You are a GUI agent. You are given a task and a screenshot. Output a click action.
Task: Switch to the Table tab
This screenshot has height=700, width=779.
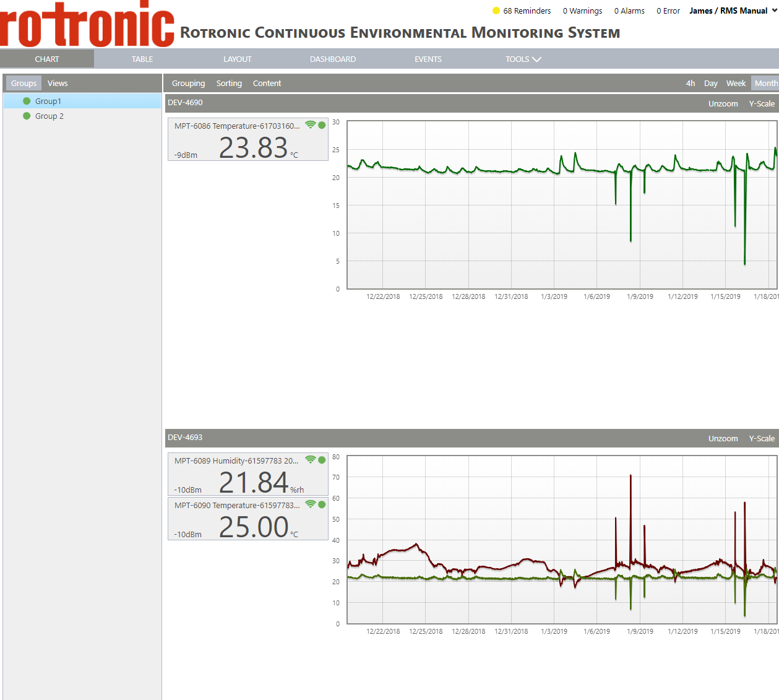pyautogui.click(x=142, y=59)
